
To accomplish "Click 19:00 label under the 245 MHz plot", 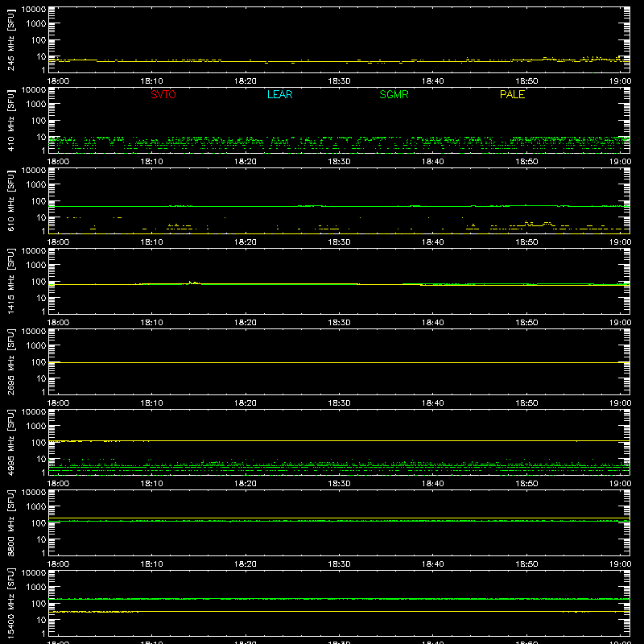I will pyautogui.click(x=620, y=81).
